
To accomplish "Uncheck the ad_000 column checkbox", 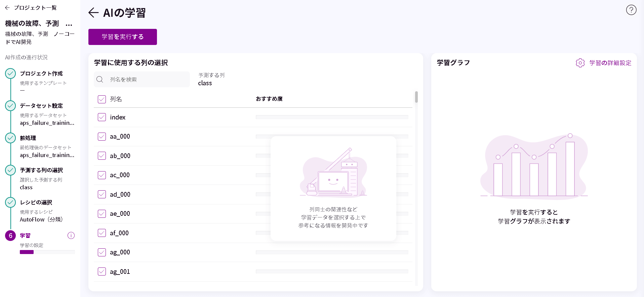I will pyautogui.click(x=102, y=194).
